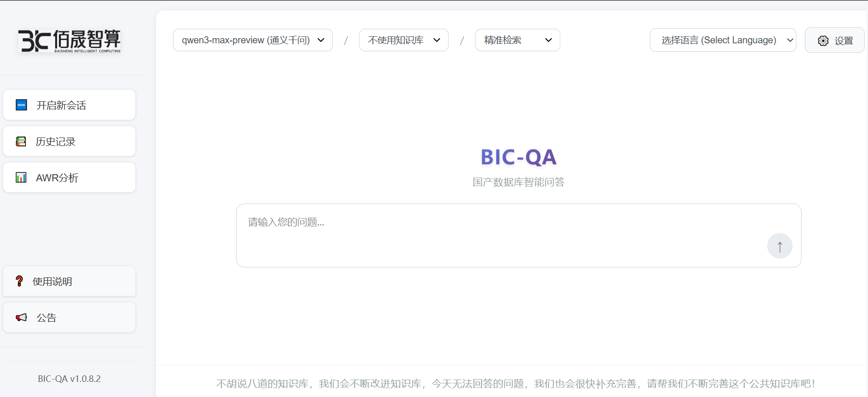Open the 设置 settings panel
Viewport: 868px width, 397px height.
(x=835, y=41)
